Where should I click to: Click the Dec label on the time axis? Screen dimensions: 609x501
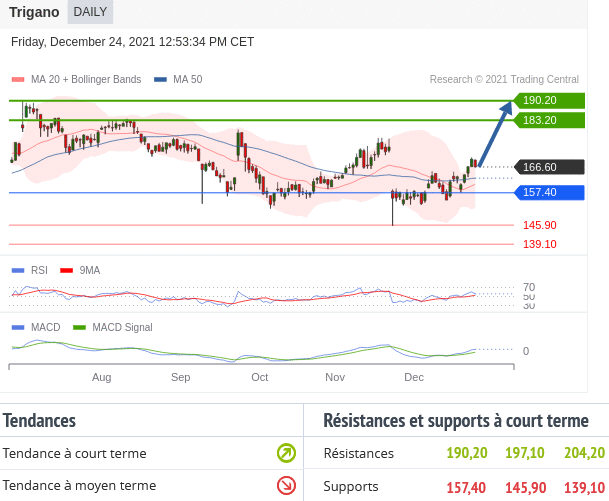pos(414,377)
